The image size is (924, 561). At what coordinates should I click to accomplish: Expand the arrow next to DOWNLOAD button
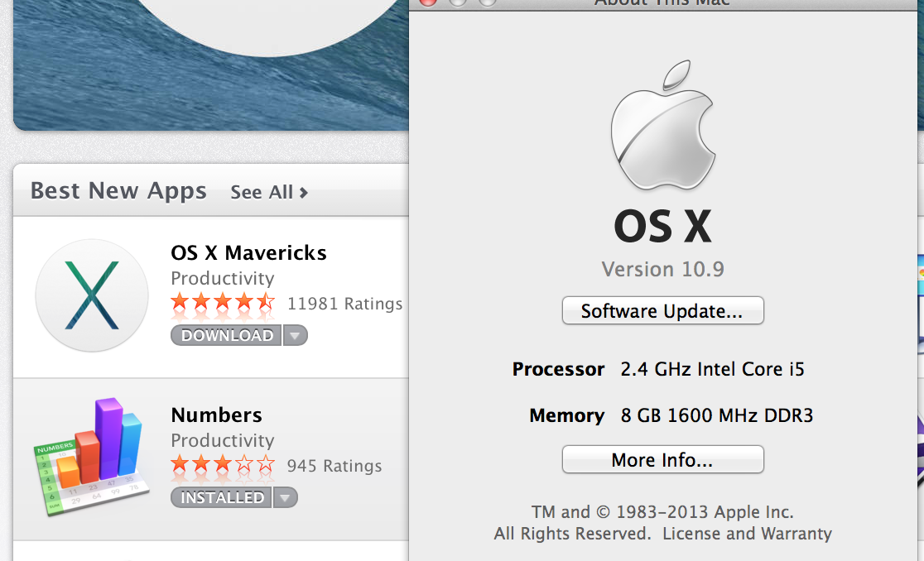pyautogui.click(x=296, y=335)
